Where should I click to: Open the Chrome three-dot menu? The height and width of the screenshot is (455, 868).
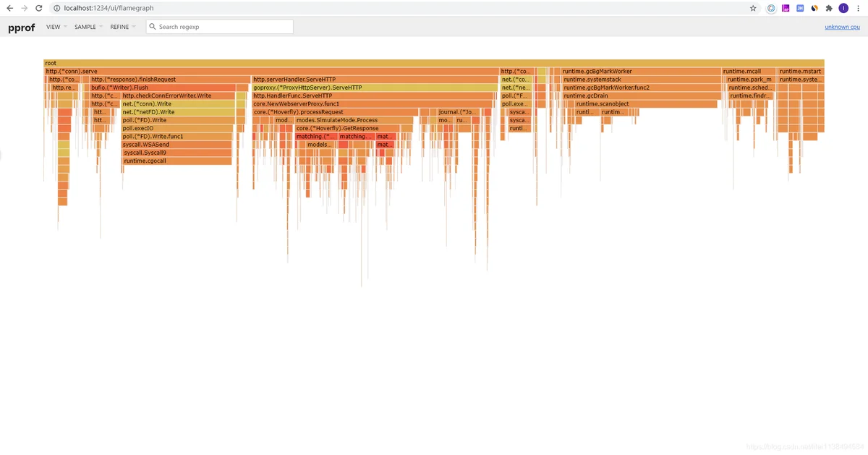click(858, 8)
